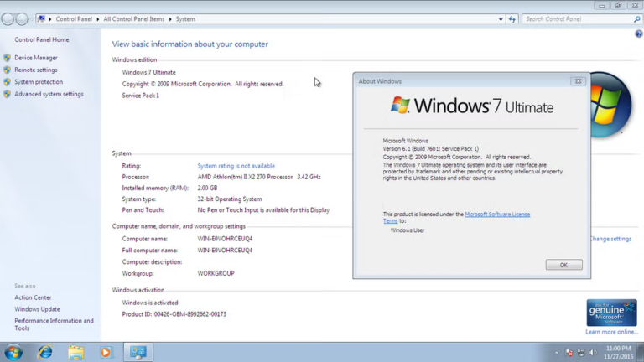
Task: Click the shield icon beside Advanced system settings
Action: (x=7, y=94)
